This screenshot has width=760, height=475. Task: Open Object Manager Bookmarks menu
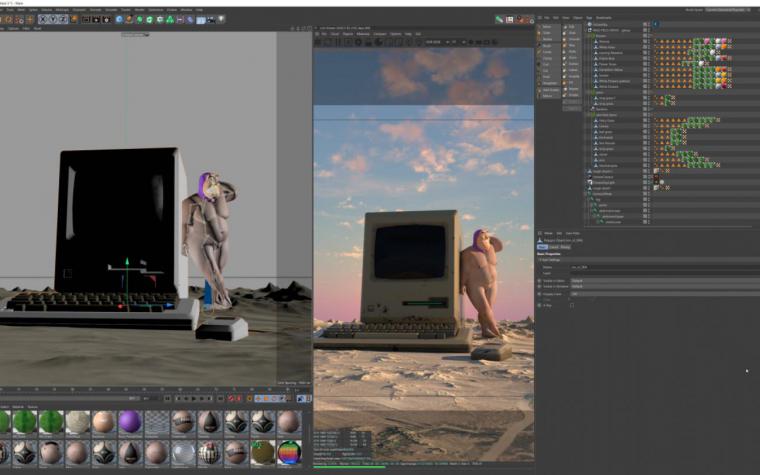(x=604, y=18)
